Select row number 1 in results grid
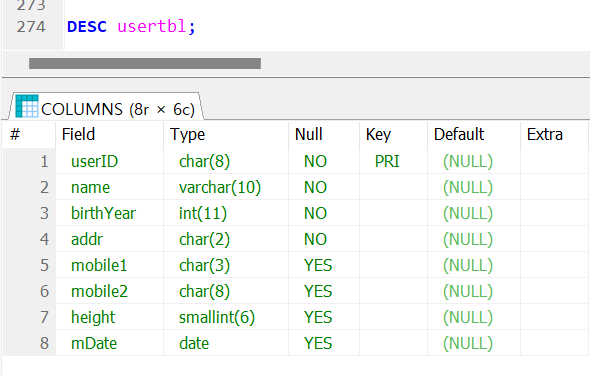The width and height of the screenshot is (590, 375). click(x=29, y=161)
